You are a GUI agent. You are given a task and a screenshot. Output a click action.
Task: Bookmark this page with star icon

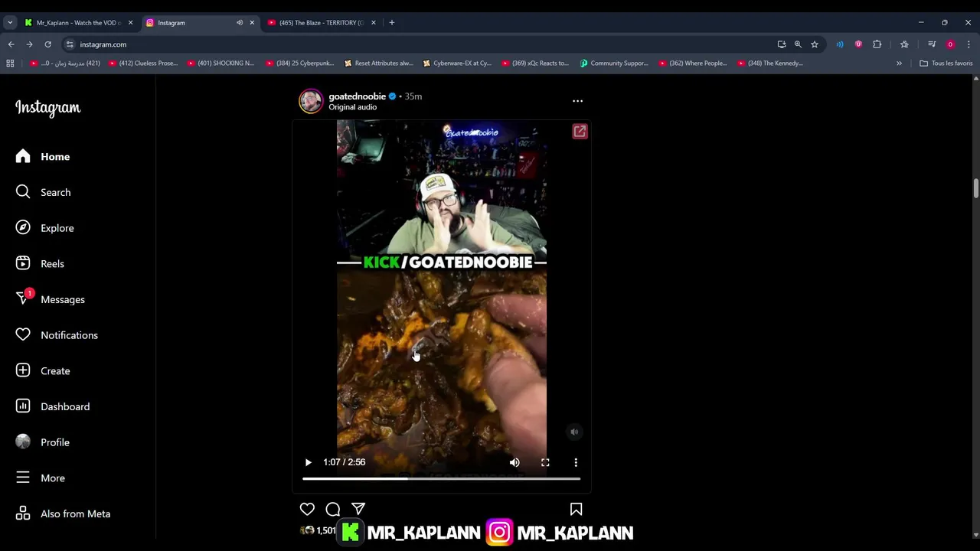[x=815, y=44]
